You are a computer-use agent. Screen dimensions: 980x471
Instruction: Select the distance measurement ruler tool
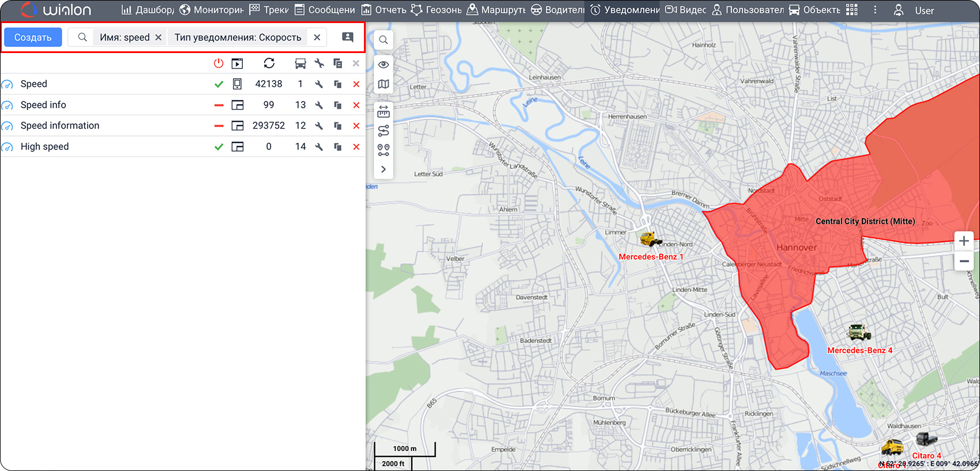coord(384,111)
